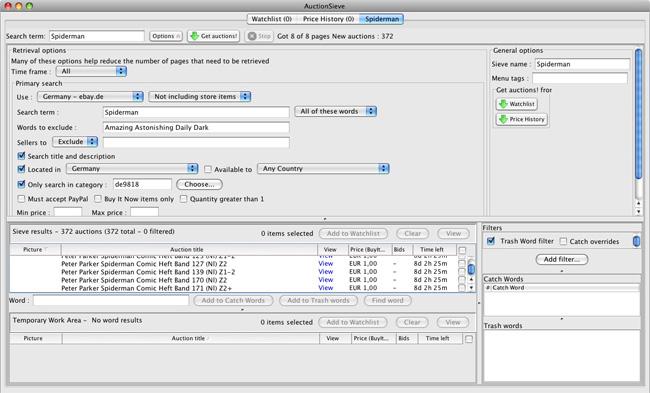This screenshot has width=650, height=393.
Task: Switch to the Watchlist (0) tab
Action: [272, 19]
